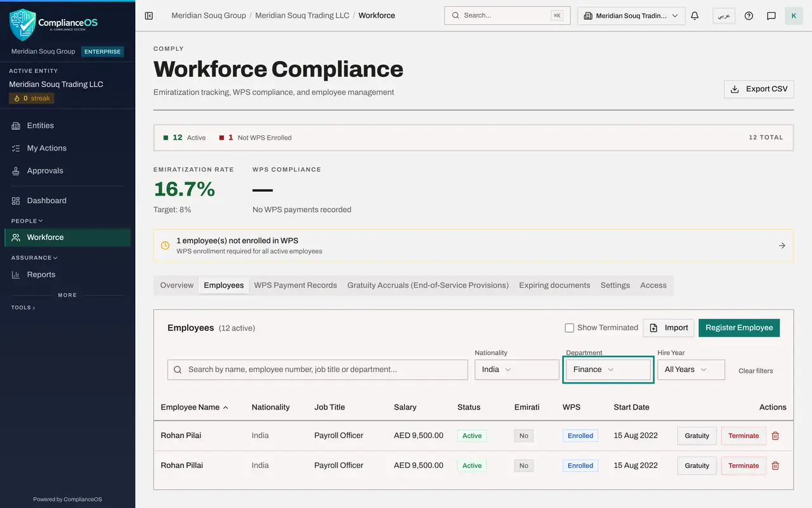Click the Import button

(x=669, y=328)
